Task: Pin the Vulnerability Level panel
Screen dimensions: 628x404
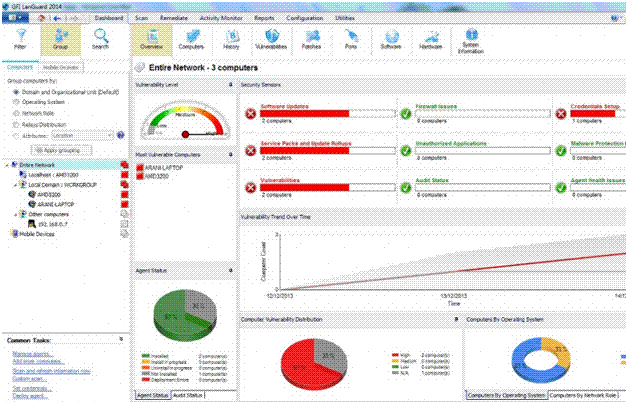Action: click(x=231, y=84)
